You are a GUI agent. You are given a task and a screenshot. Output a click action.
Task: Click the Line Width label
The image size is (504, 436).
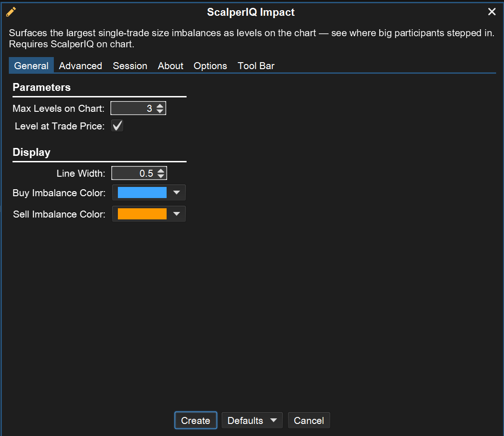pos(81,173)
